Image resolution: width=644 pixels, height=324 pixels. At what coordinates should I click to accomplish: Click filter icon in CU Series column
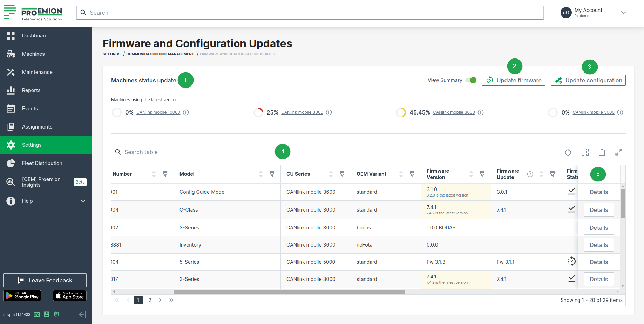342,174
